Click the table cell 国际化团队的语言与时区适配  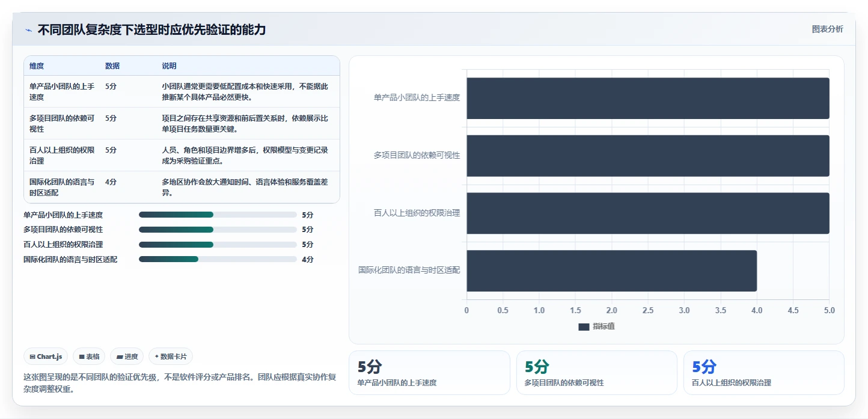click(62, 187)
